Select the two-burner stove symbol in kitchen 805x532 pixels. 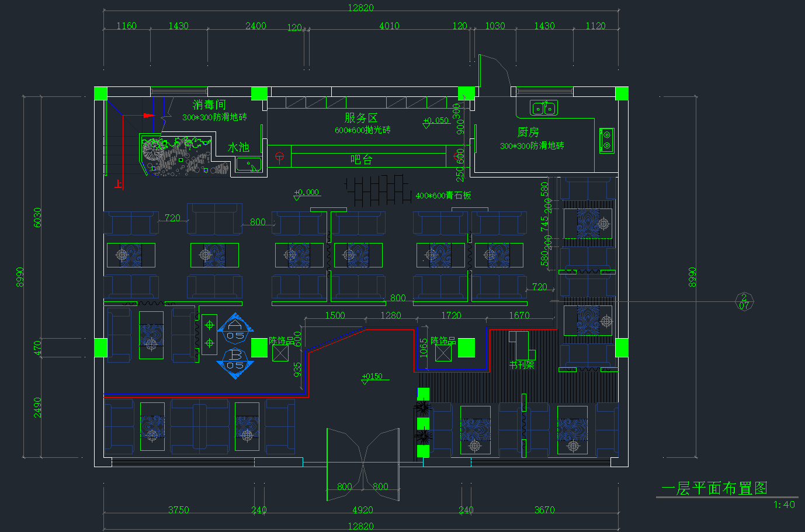[x=606, y=140]
